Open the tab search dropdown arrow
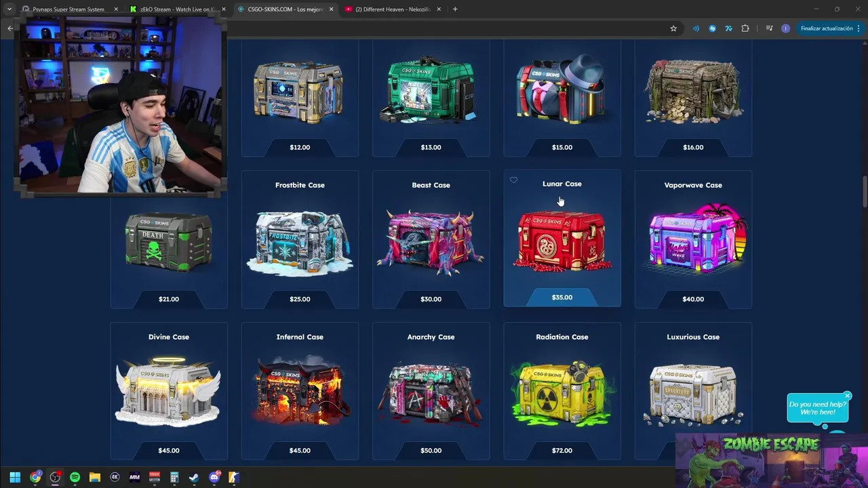Screen dimensions: 868x488 (x=9, y=9)
